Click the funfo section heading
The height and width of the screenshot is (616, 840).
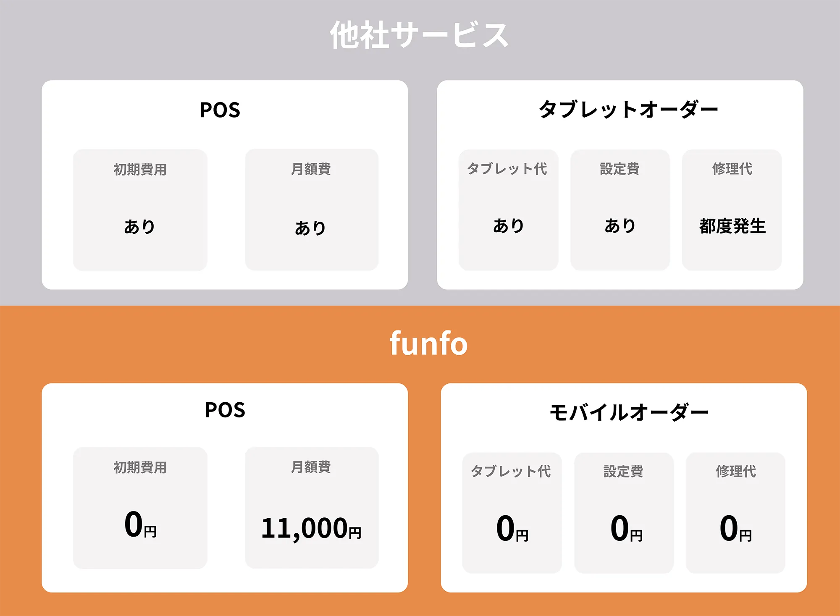click(428, 343)
